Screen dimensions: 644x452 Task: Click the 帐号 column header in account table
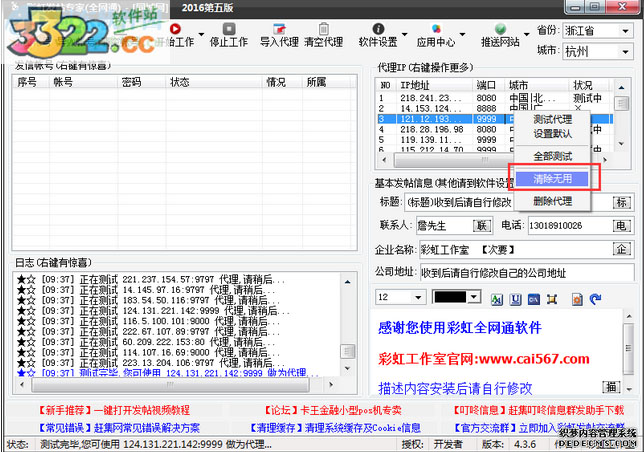(84, 82)
